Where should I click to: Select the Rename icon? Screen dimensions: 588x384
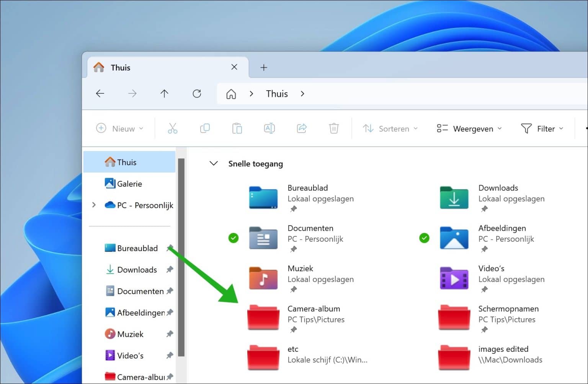click(269, 129)
